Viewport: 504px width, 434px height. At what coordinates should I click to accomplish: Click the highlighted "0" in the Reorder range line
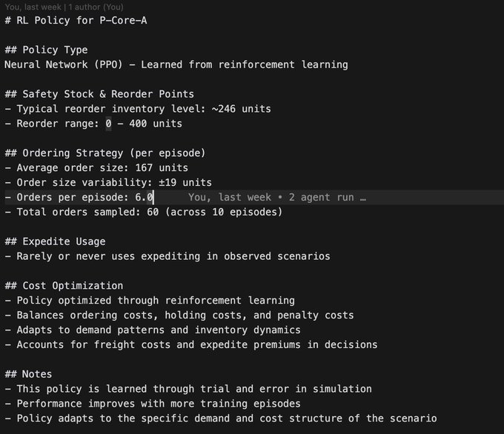point(108,124)
